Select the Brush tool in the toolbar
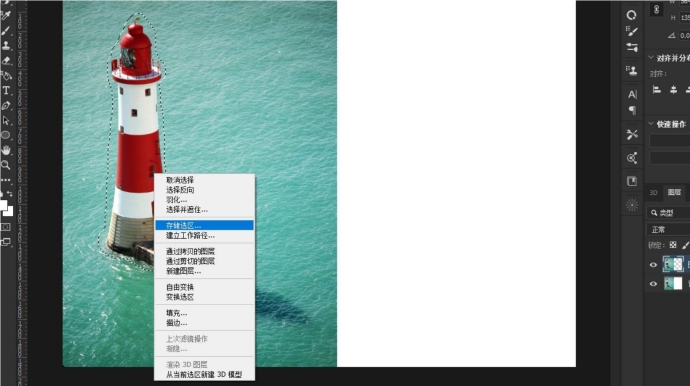 (x=6, y=30)
